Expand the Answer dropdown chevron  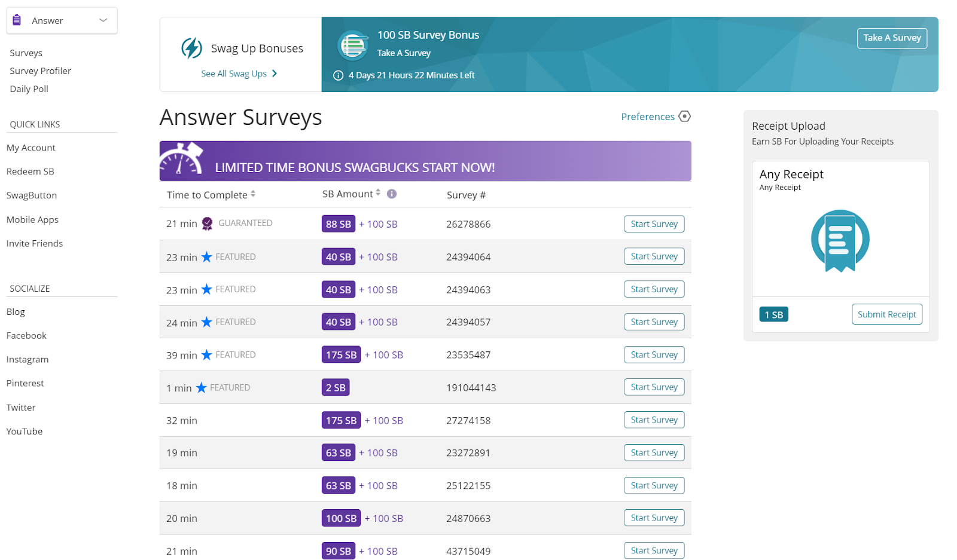[103, 20]
